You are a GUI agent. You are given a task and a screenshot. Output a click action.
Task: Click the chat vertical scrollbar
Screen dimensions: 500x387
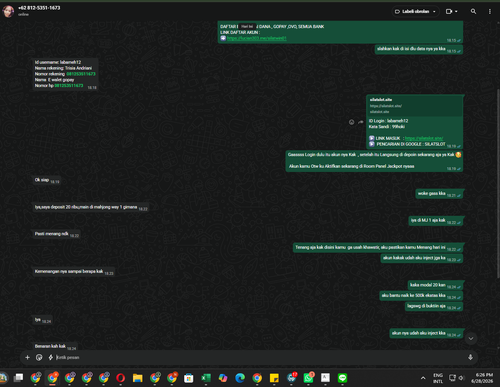(x=498, y=183)
